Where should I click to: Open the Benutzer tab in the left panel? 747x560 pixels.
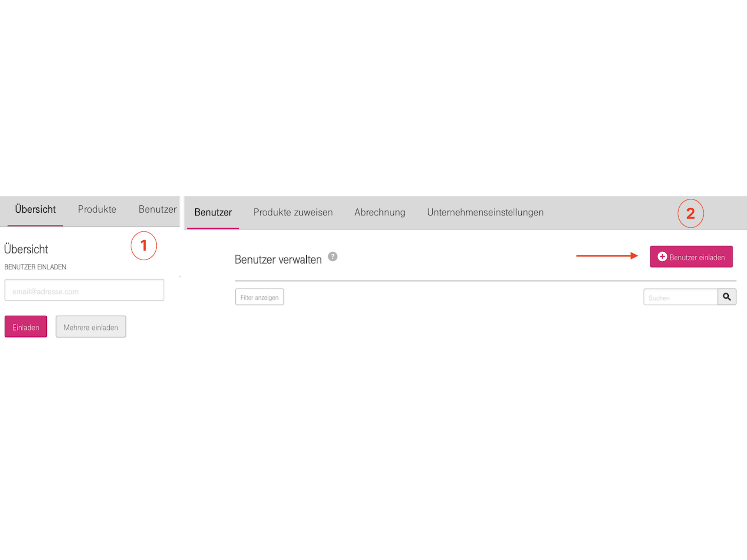pos(157,209)
